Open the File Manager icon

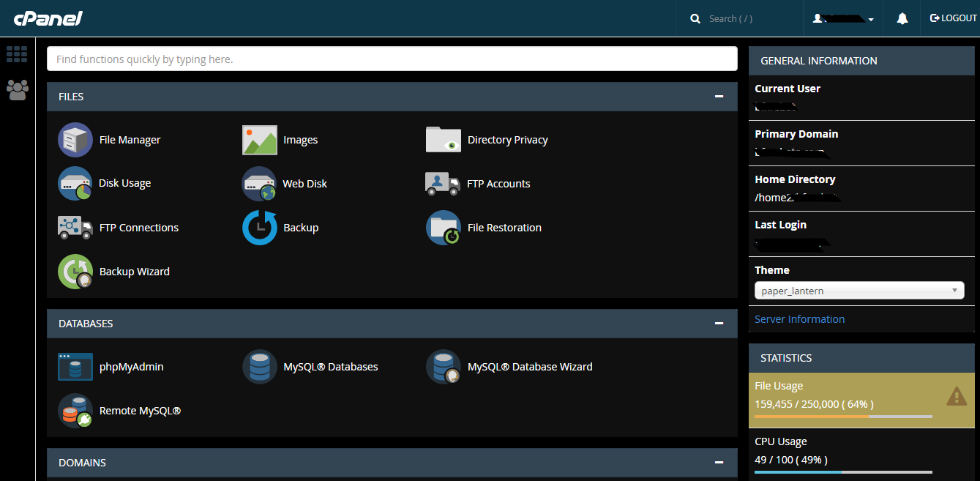[x=75, y=140]
